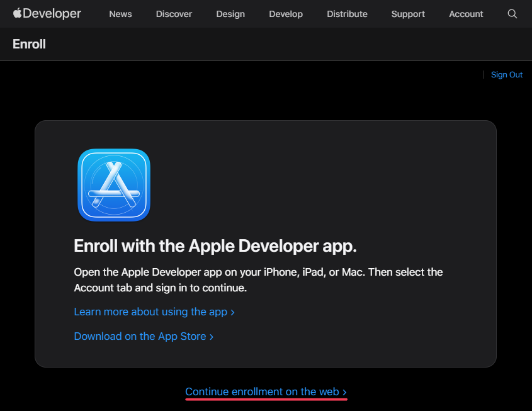The image size is (532, 411).
Task: Sign out of the developer account
Action: click(507, 74)
